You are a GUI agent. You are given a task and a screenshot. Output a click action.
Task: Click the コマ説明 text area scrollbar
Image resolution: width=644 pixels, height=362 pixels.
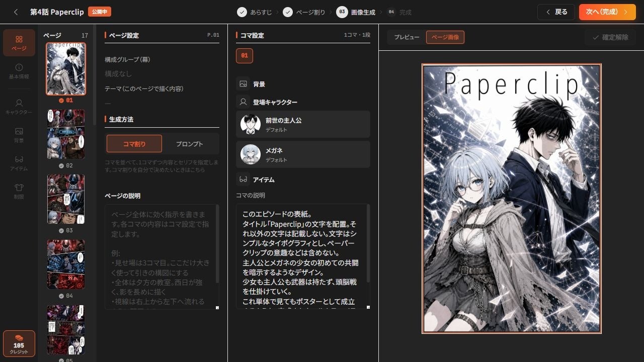369,244
